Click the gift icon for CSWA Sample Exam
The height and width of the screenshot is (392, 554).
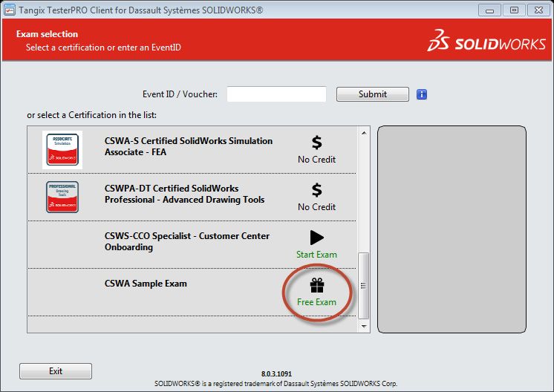coord(317,285)
